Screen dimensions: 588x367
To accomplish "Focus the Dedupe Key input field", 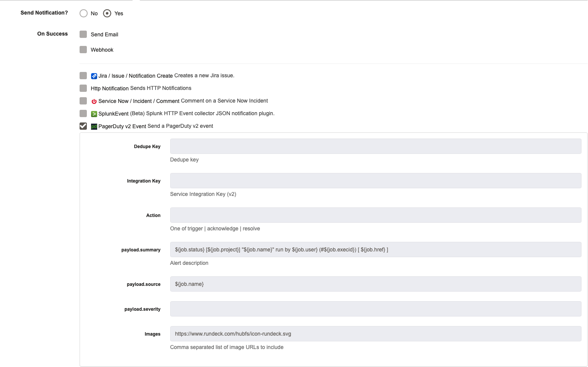I will click(376, 146).
